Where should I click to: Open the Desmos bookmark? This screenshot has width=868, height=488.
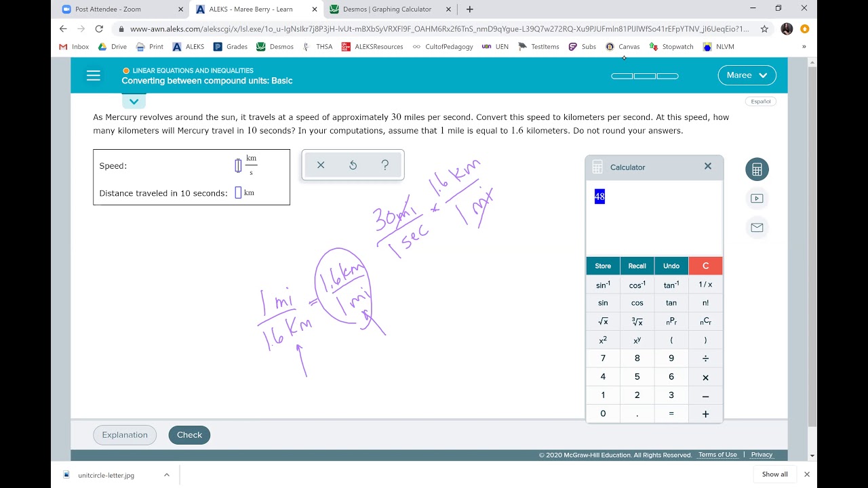[275, 47]
